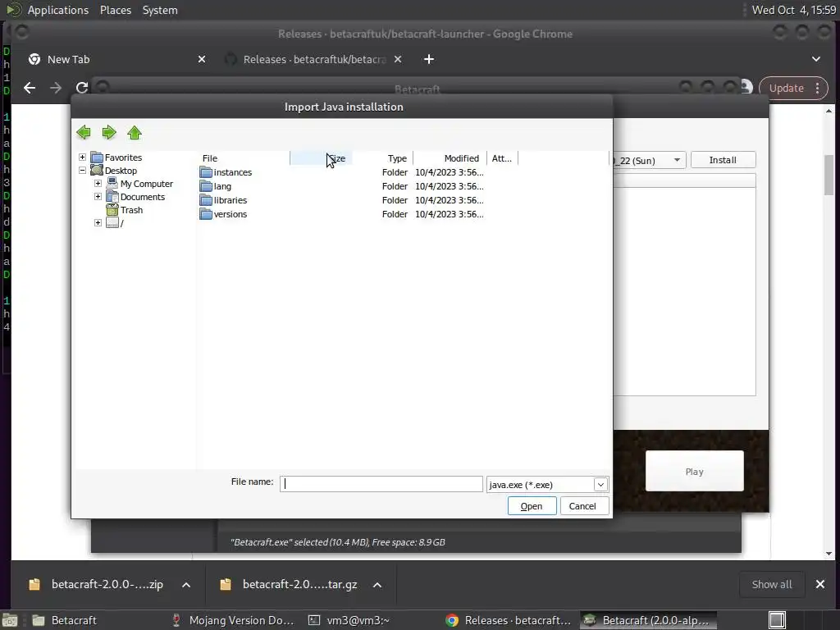The image size is (840, 630).
Task: Reload the page in Chrome
Action: [x=81, y=88]
